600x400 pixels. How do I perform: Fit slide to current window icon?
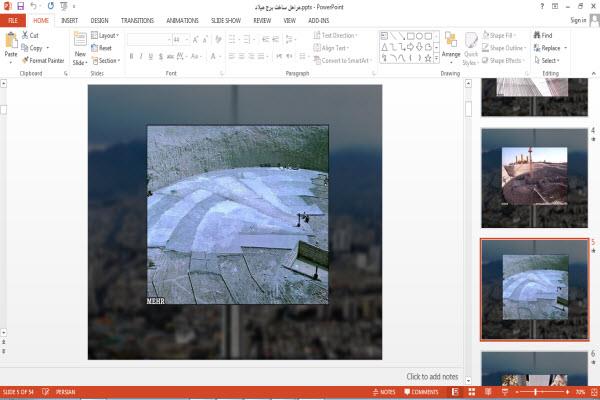tap(594, 392)
